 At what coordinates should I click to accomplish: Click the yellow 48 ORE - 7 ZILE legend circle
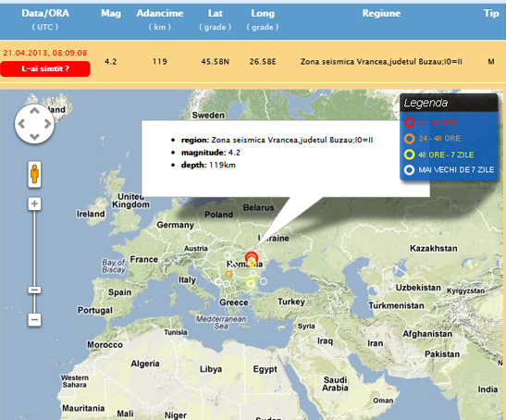pos(409,154)
